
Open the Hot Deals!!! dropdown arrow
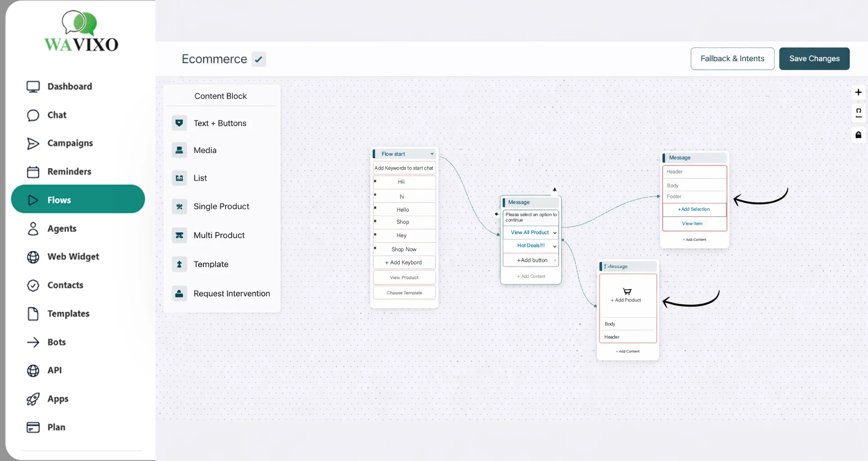[x=554, y=246]
